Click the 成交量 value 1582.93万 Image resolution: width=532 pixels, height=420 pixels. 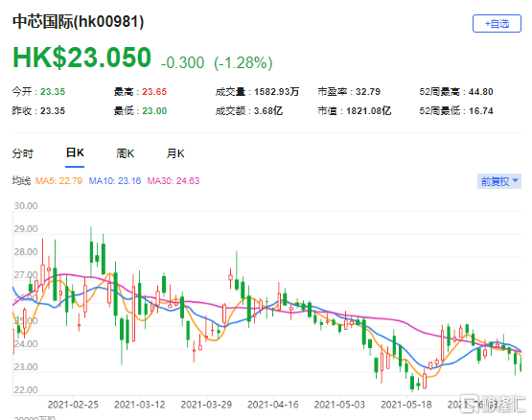[276, 92]
